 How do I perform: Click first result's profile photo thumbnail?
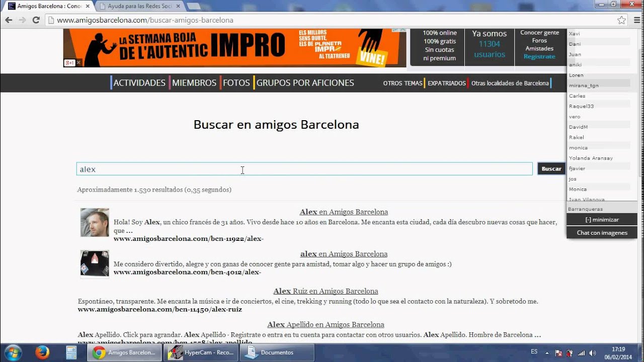coord(95,222)
